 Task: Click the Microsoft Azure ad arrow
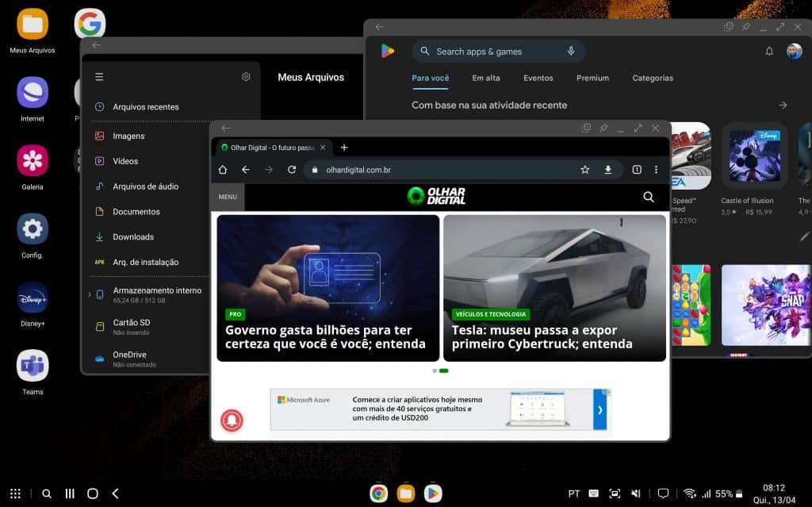[599, 410]
